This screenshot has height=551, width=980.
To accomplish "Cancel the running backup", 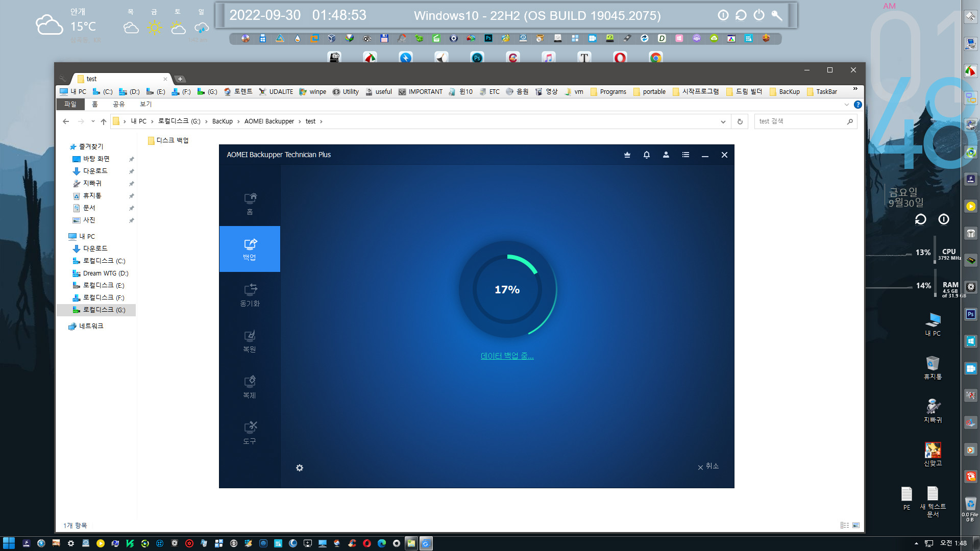I will (x=708, y=466).
